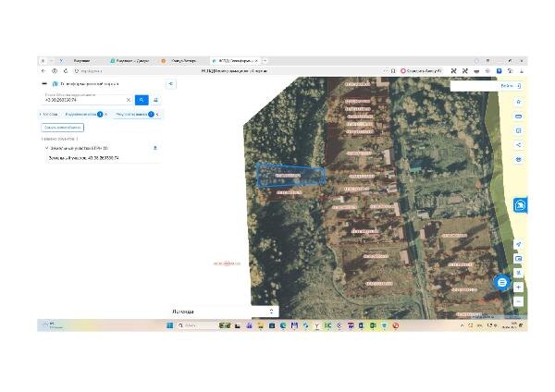The image size is (555, 392).
Task: Click the assistant AI button in the browser toolbar
Action: [421, 71]
